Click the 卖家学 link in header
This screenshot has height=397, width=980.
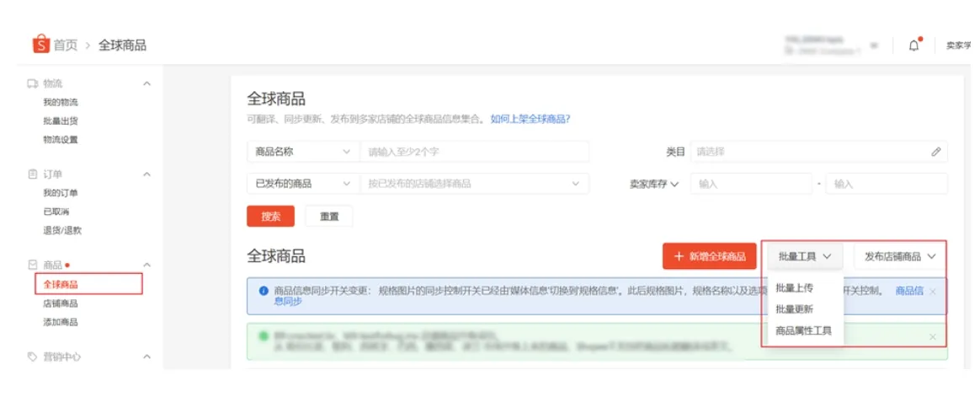(959, 45)
